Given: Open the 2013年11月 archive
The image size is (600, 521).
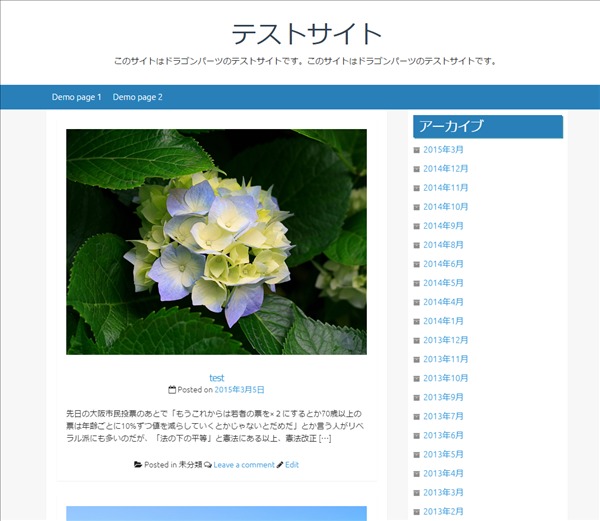Looking at the screenshot, I should click(x=445, y=359).
